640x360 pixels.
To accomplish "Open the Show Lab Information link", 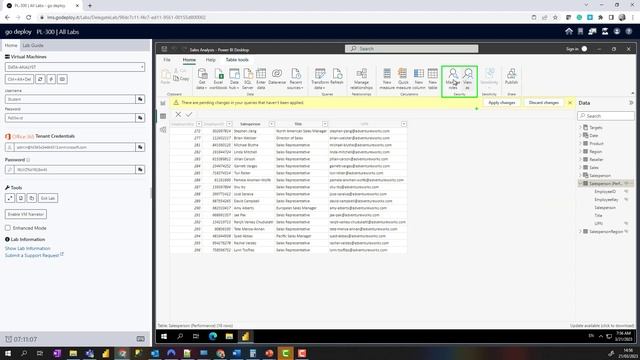I will pos(28,248).
